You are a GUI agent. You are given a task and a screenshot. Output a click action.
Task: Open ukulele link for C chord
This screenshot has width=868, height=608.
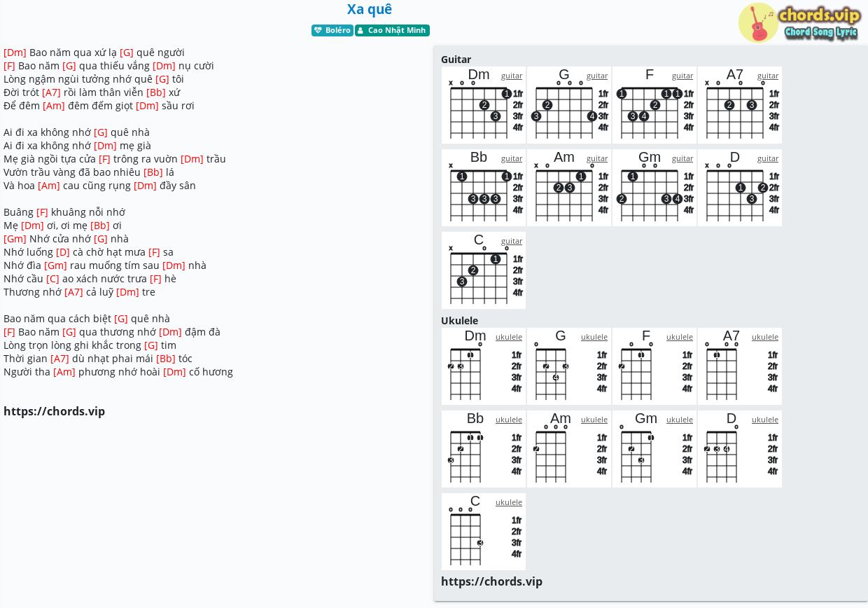(x=509, y=502)
